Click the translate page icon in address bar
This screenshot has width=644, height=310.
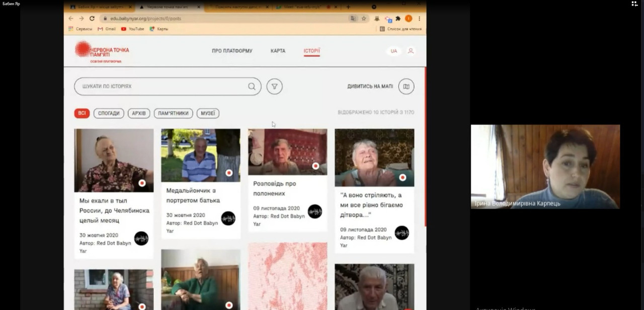tap(353, 19)
